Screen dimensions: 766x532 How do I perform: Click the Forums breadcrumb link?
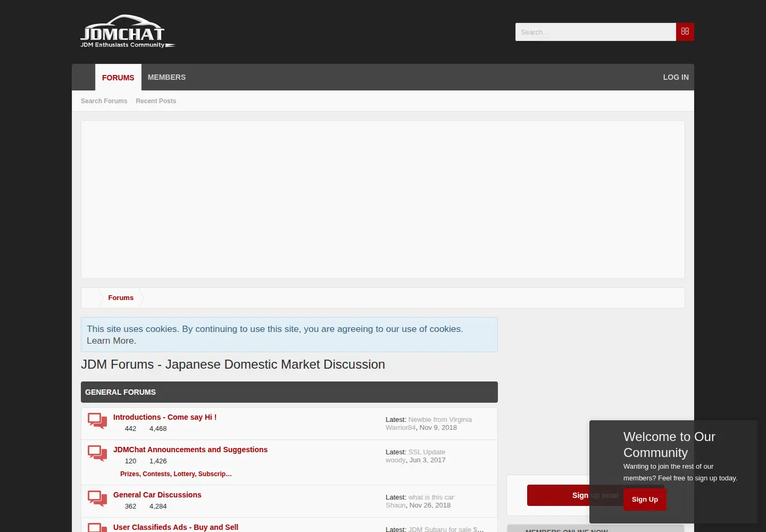[121, 298]
